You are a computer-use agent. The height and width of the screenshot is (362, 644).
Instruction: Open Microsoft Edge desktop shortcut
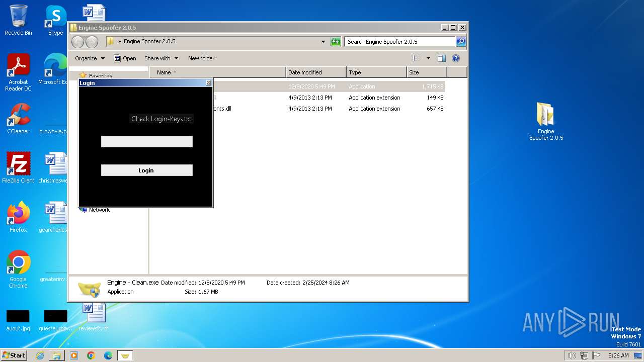tap(54, 69)
